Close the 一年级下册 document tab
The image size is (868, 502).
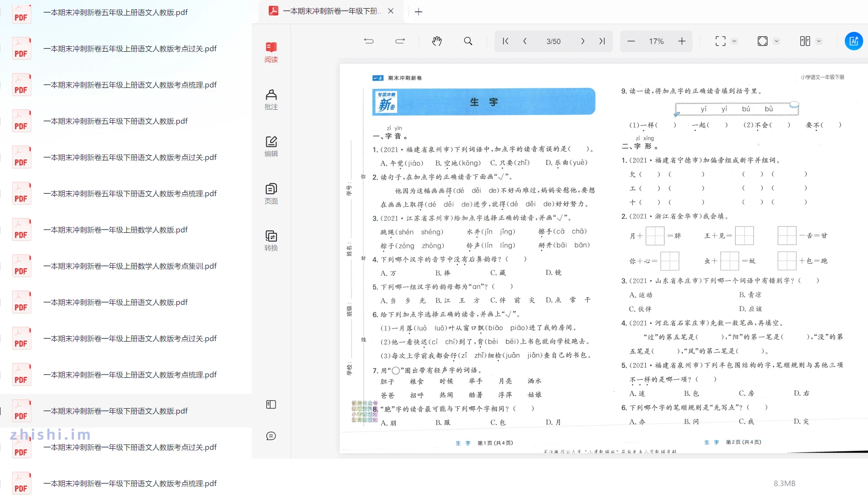[391, 11]
